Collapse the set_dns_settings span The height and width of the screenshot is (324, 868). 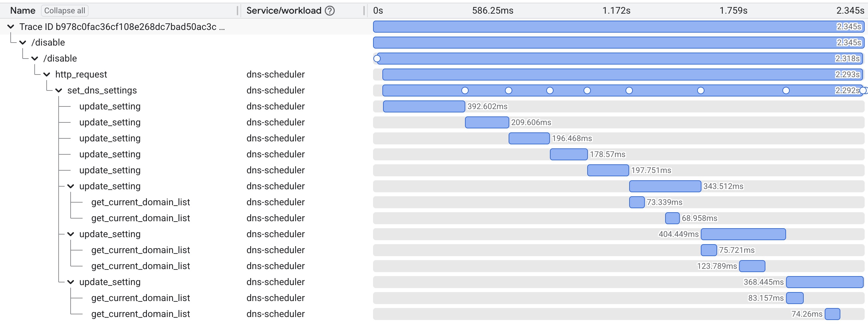(59, 90)
